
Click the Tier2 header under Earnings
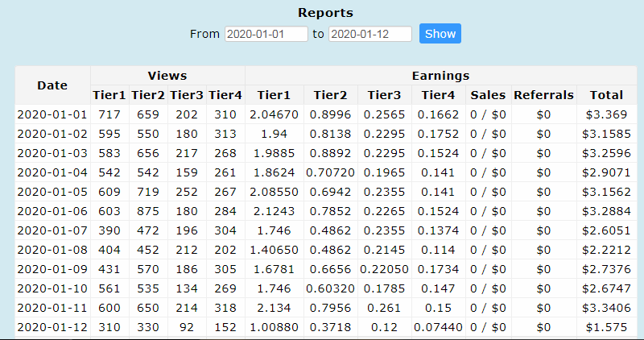coord(331,95)
